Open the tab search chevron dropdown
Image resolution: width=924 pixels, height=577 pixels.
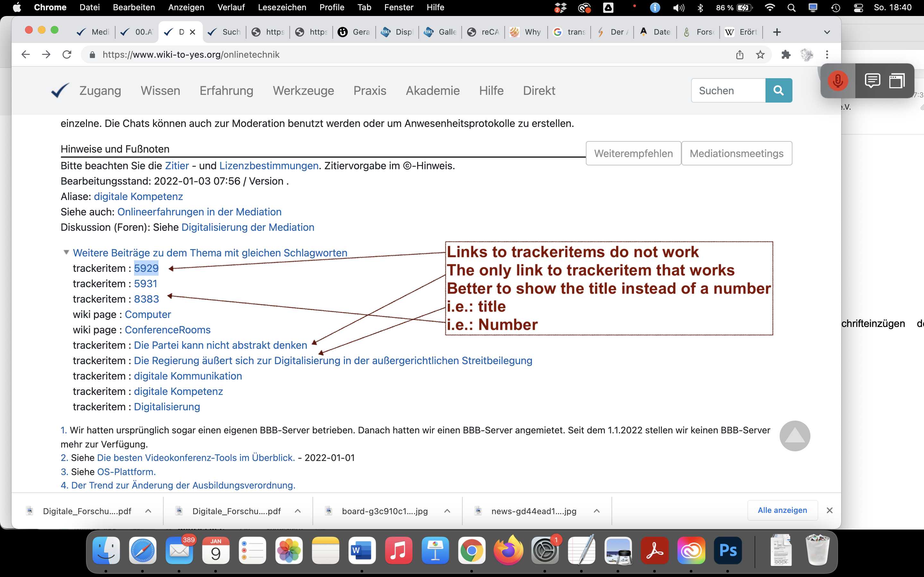coord(827,32)
